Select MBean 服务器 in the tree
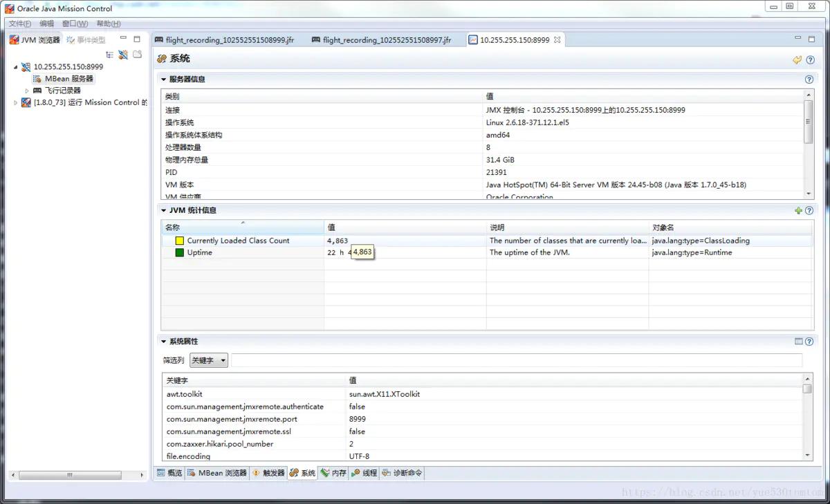 pyautogui.click(x=68, y=79)
